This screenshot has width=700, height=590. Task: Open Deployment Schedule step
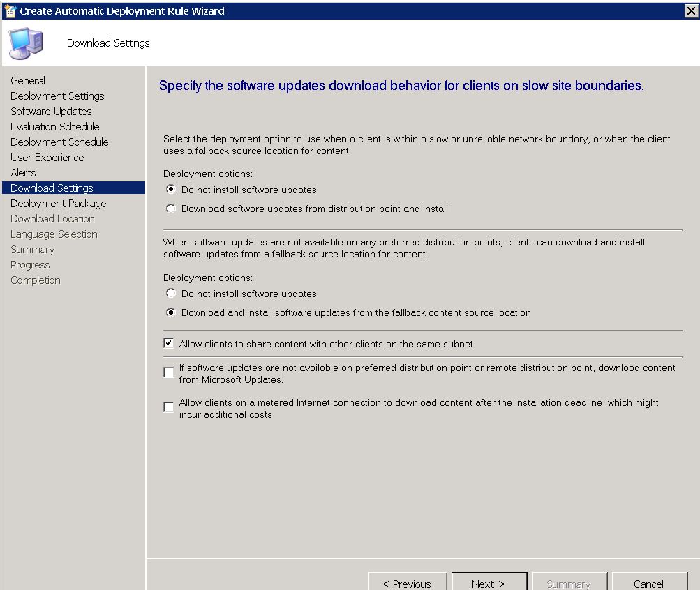coord(59,142)
